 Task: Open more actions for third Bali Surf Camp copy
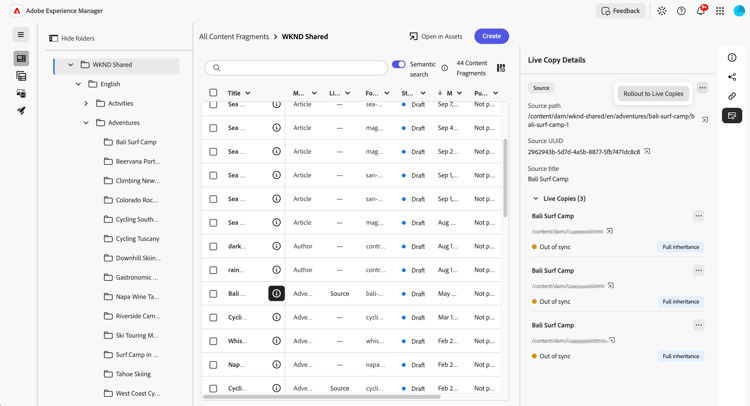(x=698, y=325)
